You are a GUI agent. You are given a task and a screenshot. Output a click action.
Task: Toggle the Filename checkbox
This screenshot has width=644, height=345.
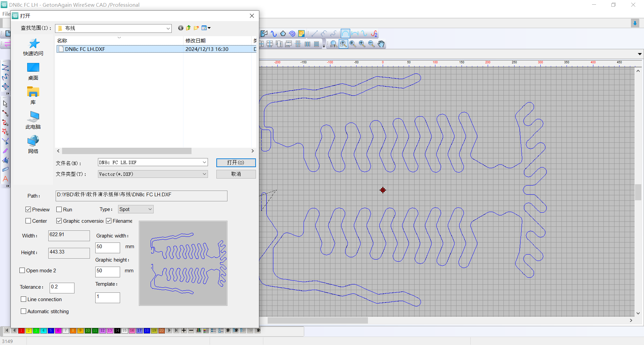[x=109, y=221]
